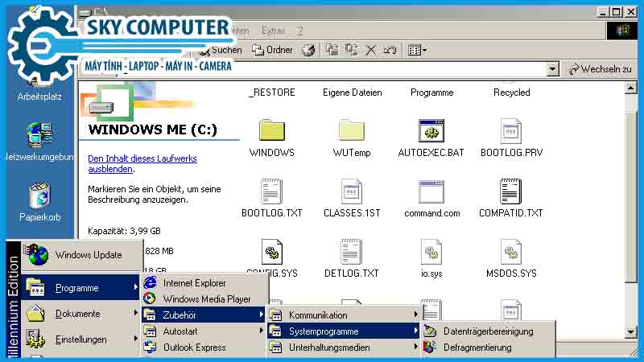Viewport: 644px width, 362px height.
Task: Click the vertical scrollbar down arrow
Action: point(630,331)
